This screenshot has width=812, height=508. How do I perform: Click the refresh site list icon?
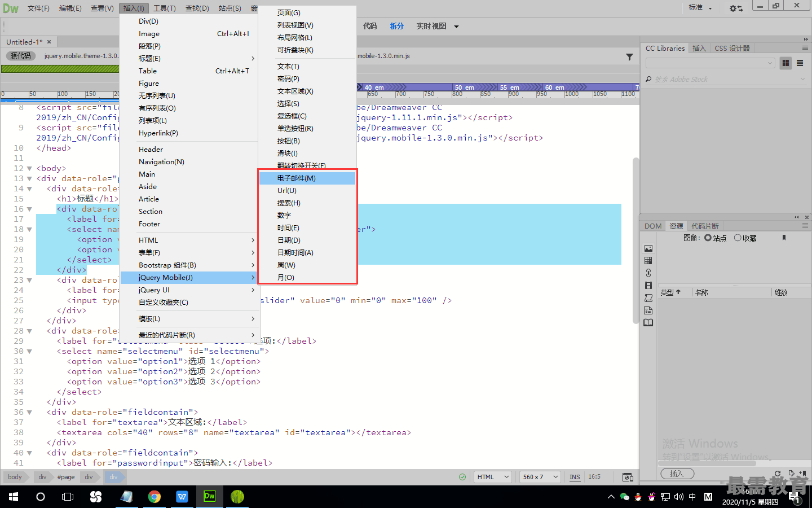click(778, 474)
